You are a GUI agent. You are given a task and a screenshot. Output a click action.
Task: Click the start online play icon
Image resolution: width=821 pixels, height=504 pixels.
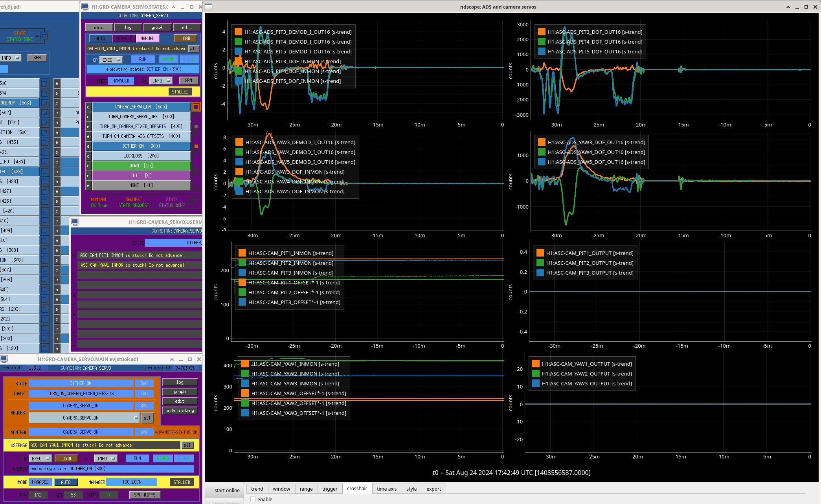click(x=210, y=490)
